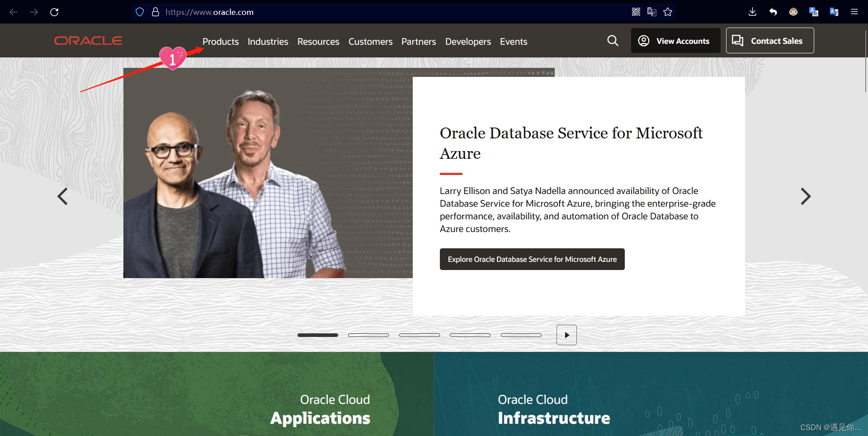Play the carousel slideshow
The height and width of the screenshot is (436, 868).
[566, 335]
